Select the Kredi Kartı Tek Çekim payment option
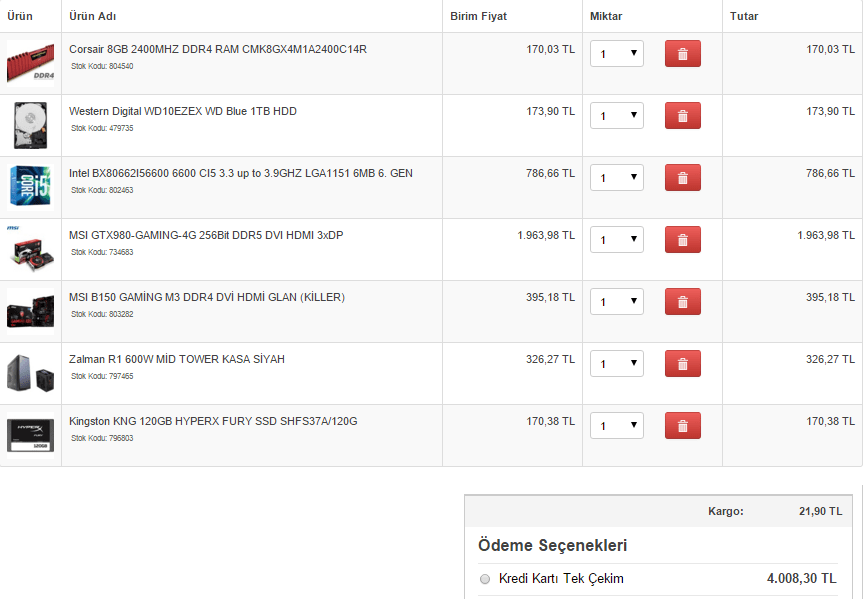Viewport: 864px width, 599px height. point(485,578)
